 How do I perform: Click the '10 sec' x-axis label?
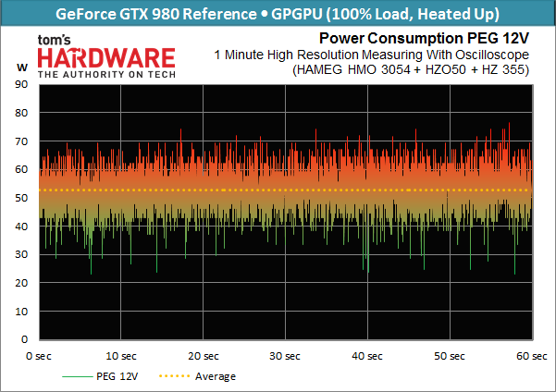[121, 356]
